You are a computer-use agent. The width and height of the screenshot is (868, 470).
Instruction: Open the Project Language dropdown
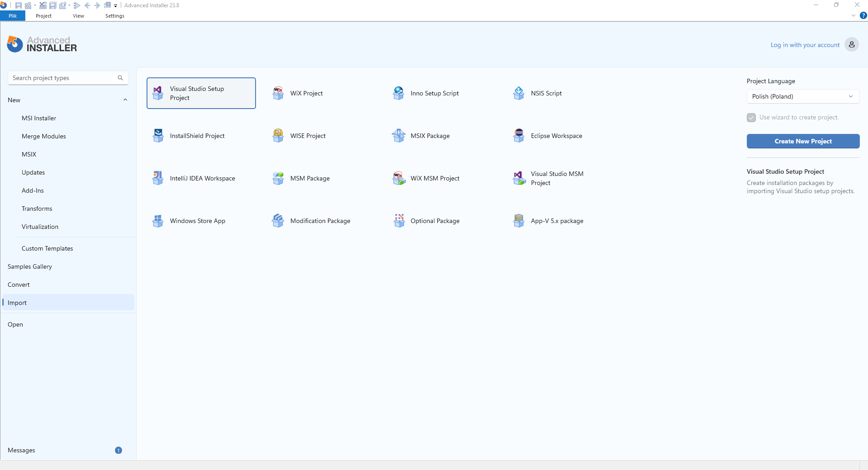click(x=803, y=96)
